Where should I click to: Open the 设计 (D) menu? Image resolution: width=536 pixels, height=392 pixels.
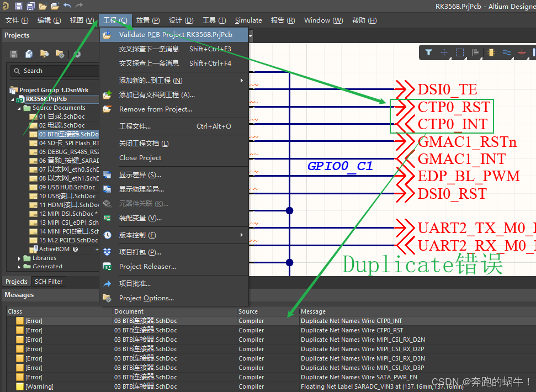pyautogui.click(x=181, y=20)
